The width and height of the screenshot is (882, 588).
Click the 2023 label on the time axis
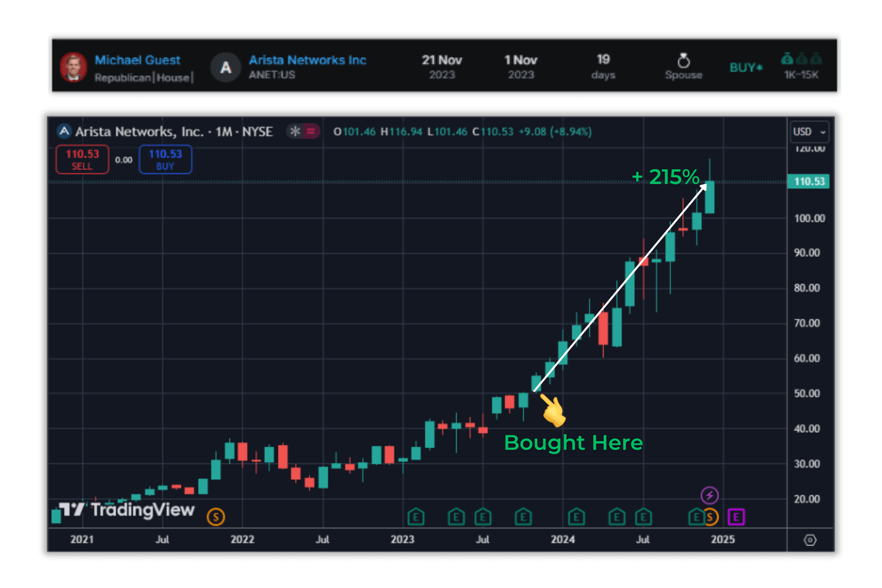[x=403, y=540]
